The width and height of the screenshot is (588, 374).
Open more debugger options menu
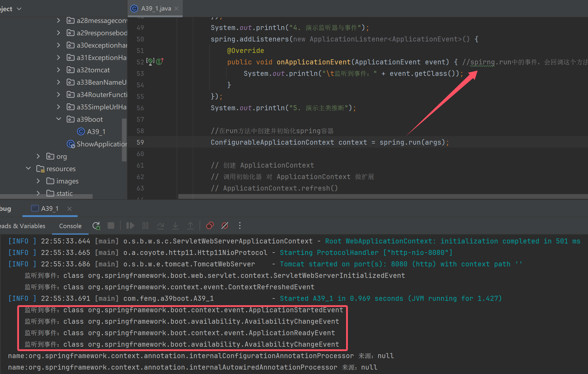(x=240, y=226)
